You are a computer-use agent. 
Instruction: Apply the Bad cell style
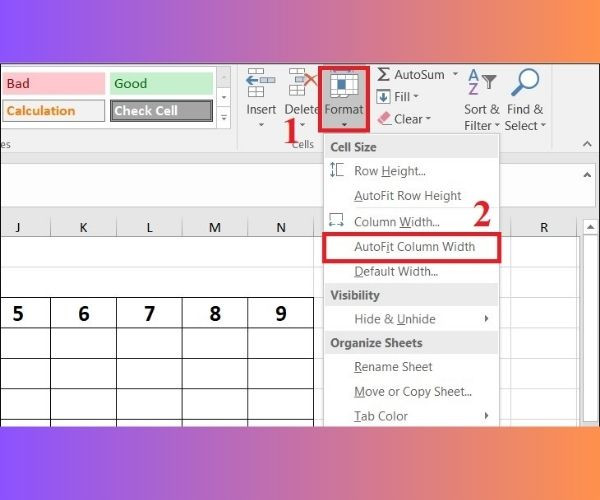pos(54,83)
